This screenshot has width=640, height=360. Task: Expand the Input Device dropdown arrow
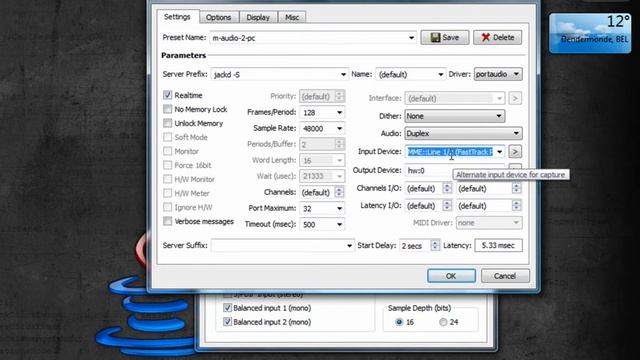click(x=500, y=152)
